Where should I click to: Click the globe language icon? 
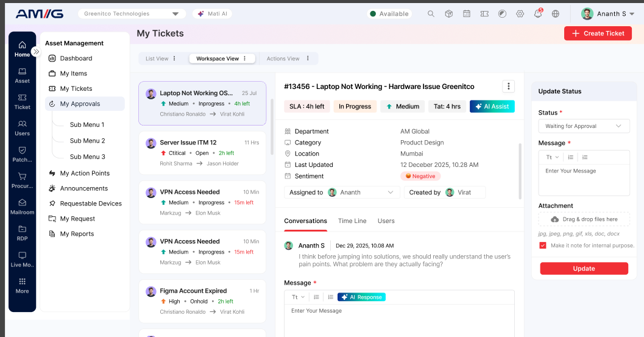click(556, 13)
